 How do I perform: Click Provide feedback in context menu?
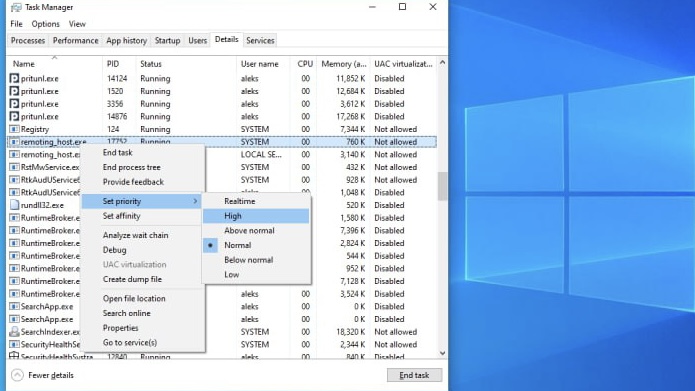coord(133,182)
